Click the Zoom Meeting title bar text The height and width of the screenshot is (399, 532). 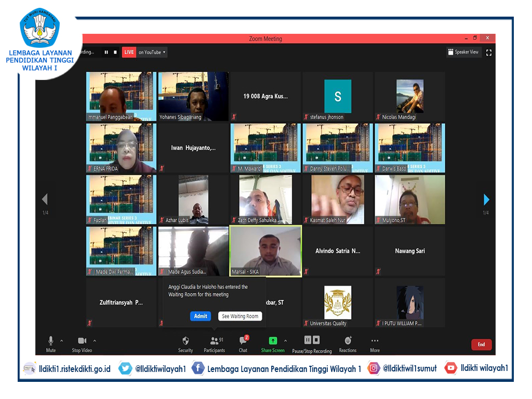point(265,38)
